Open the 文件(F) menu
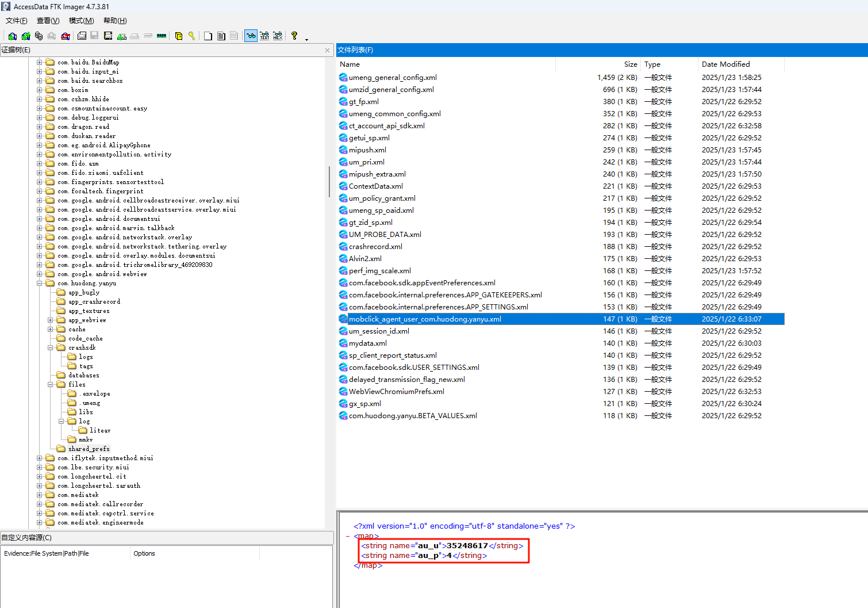Viewport: 868px width, 608px height. pyautogui.click(x=17, y=21)
